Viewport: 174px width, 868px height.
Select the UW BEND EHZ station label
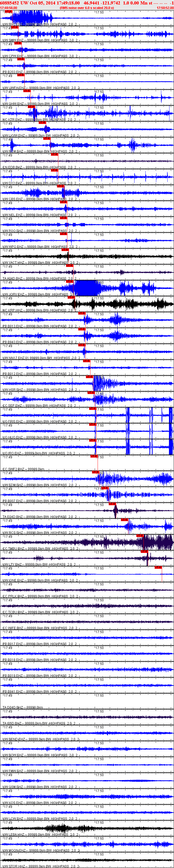click(41, 739)
